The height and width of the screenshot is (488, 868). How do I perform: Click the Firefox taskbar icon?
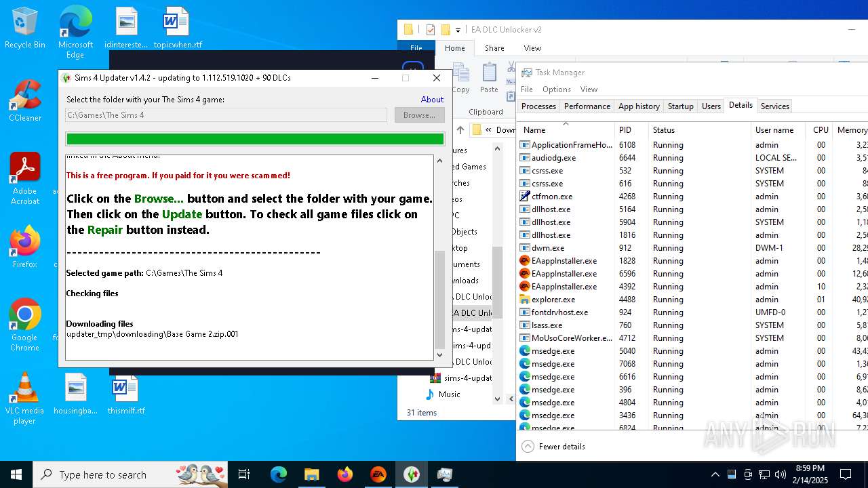(x=345, y=474)
